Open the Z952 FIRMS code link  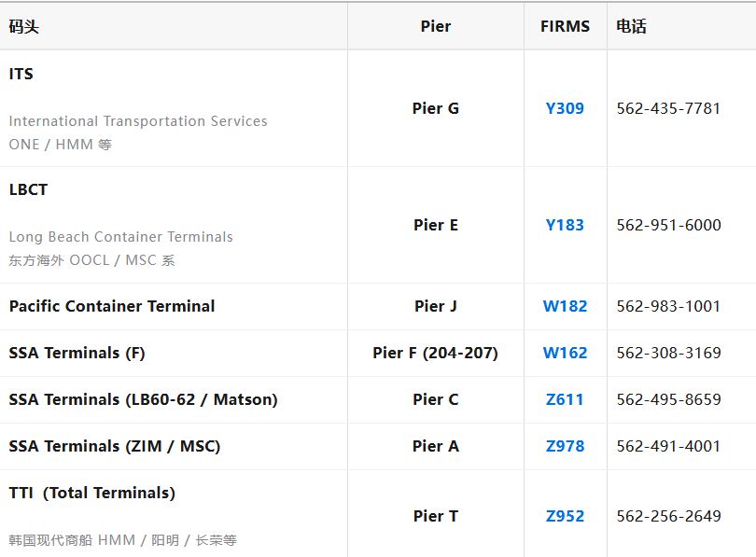pos(565,517)
